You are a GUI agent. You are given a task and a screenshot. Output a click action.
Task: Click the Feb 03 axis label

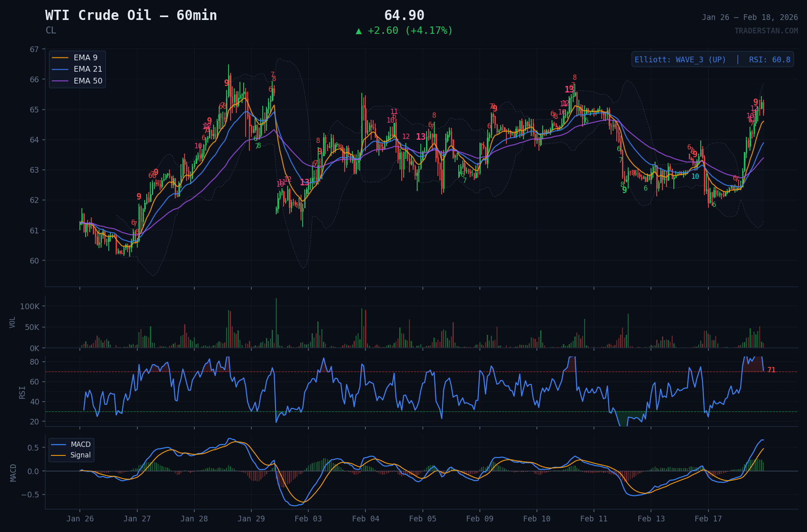coord(308,519)
